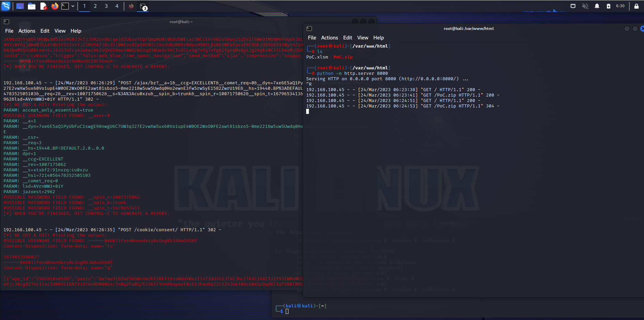Screen dimensions: 644x320
Task: Open File menu in root@kali:~ terminal
Action: tap(9, 31)
